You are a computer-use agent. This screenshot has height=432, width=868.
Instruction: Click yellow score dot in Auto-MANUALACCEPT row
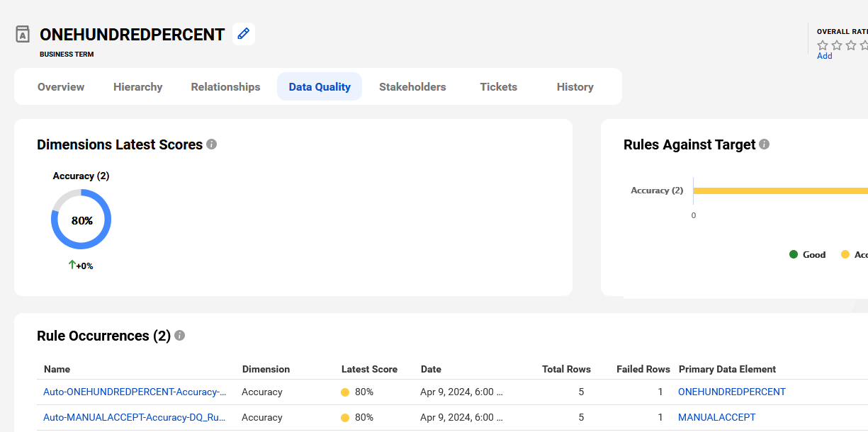tap(345, 418)
